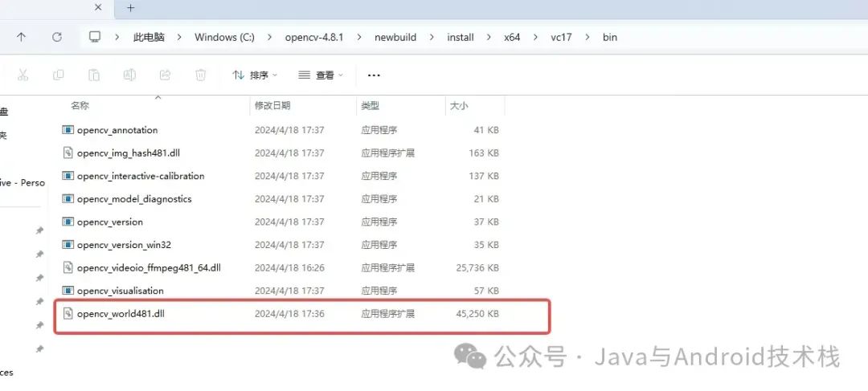Navigate to vc17 breadcrumb folder
The image size is (868, 391).
pos(561,38)
